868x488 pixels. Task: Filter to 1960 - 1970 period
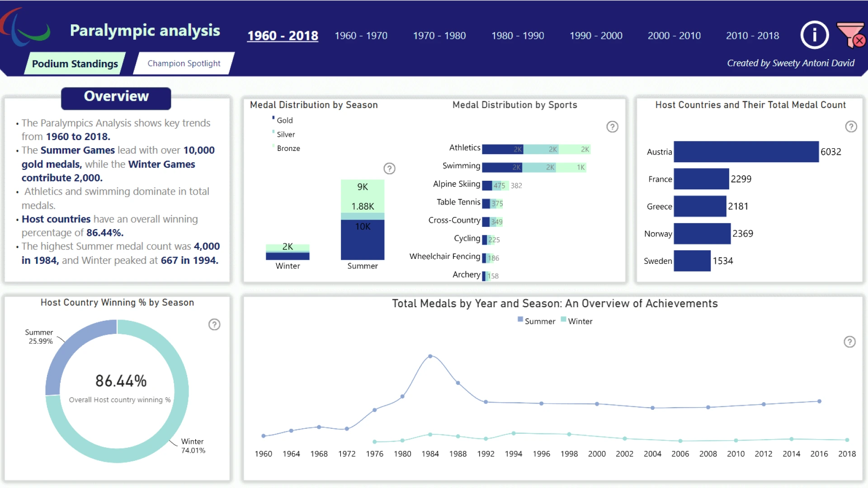click(361, 36)
